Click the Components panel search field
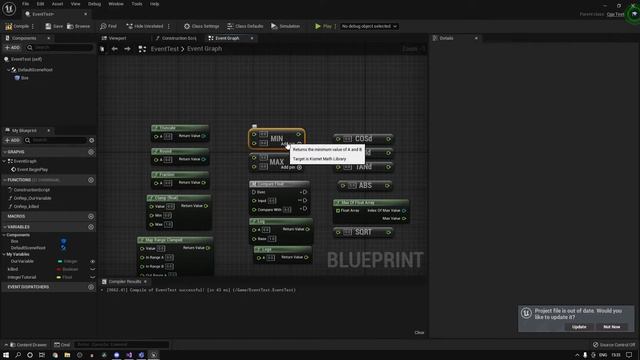The width and height of the screenshot is (640, 360). point(60,48)
